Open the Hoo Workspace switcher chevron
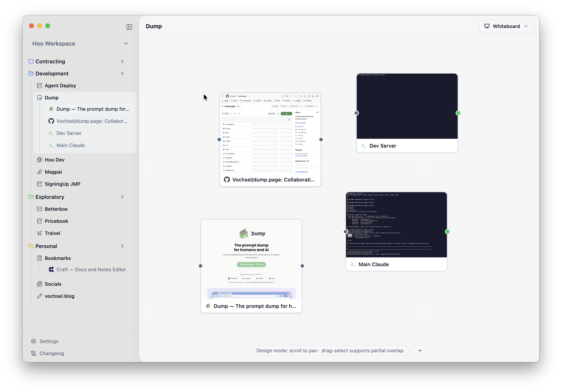Screen dimensions: 562x392 (126, 44)
